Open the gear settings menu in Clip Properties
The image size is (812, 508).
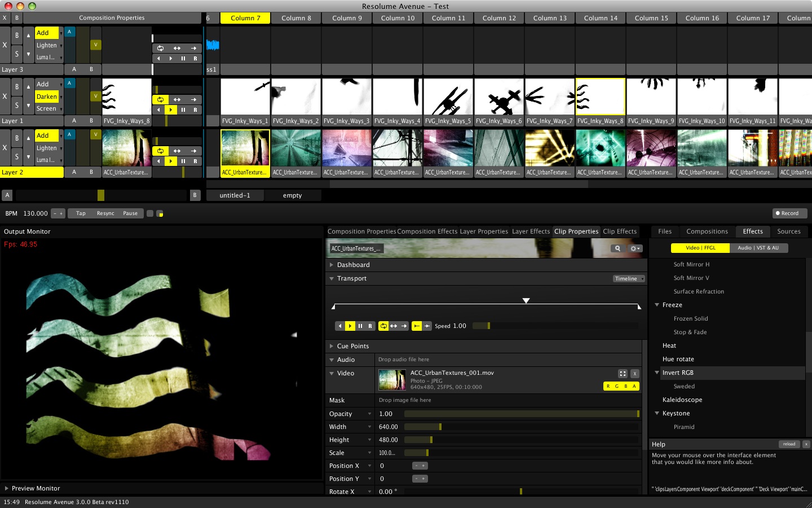pos(635,248)
